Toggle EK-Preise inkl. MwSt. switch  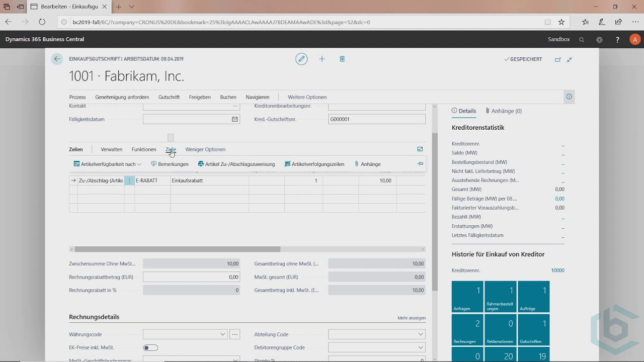tap(150, 347)
